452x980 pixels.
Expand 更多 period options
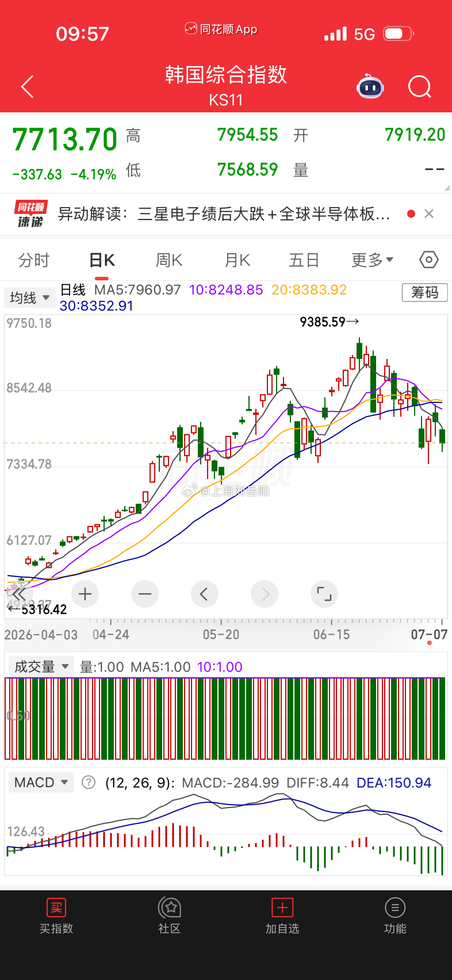coord(372,260)
